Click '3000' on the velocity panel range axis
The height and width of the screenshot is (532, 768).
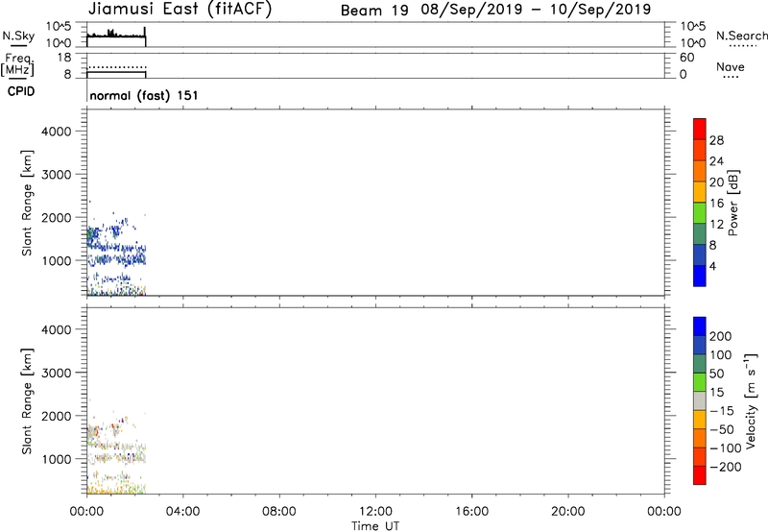coord(56,373)
